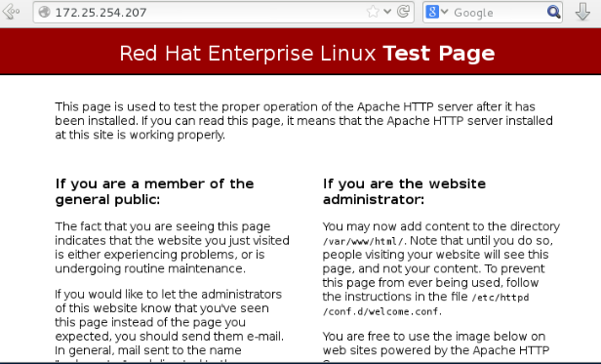Click the paragraph beginning 'This page is used to test'

point(304,120)
